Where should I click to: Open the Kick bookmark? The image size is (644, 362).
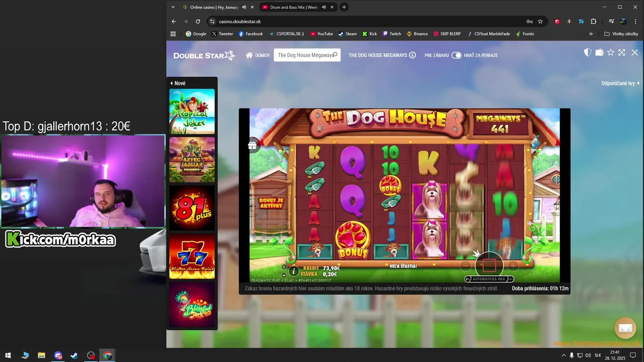(369, 34)
